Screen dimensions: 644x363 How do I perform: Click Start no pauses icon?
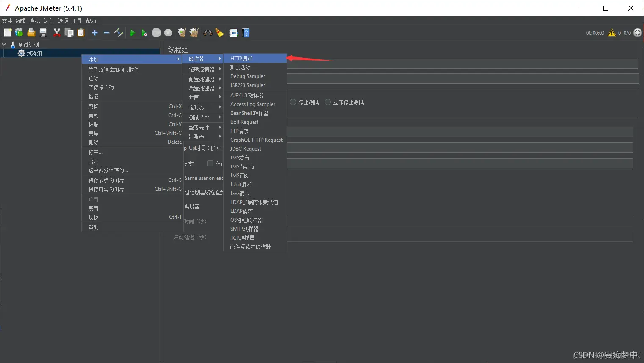pyautogui.click(x=144, y=33)
